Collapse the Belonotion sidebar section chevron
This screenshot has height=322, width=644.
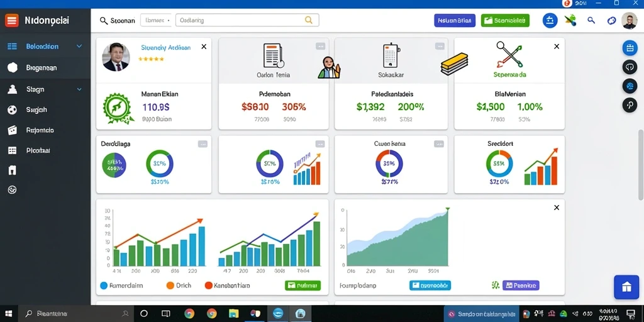pyautogui.click(x=80, y=47)
